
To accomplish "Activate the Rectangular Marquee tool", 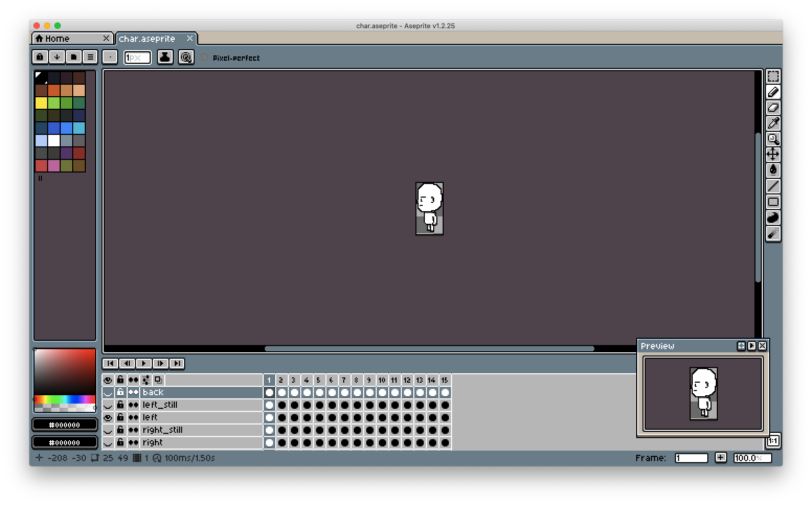I will pos(773,76).
